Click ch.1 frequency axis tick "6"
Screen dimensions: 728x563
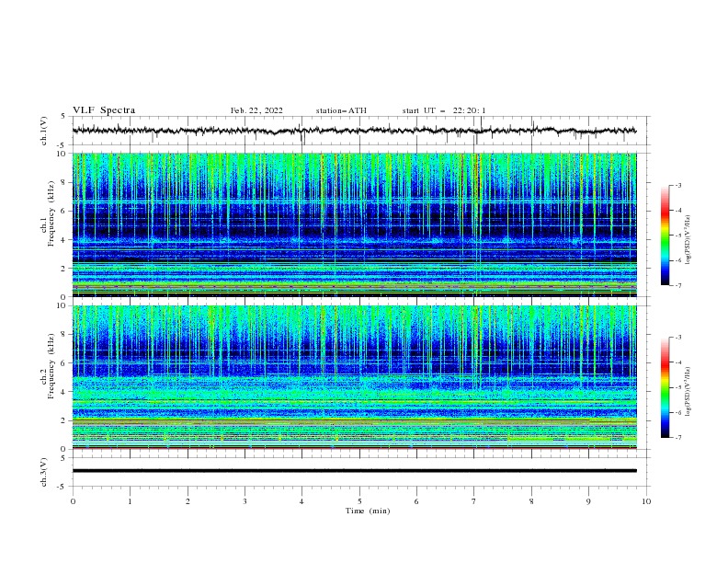coord(64,211)
